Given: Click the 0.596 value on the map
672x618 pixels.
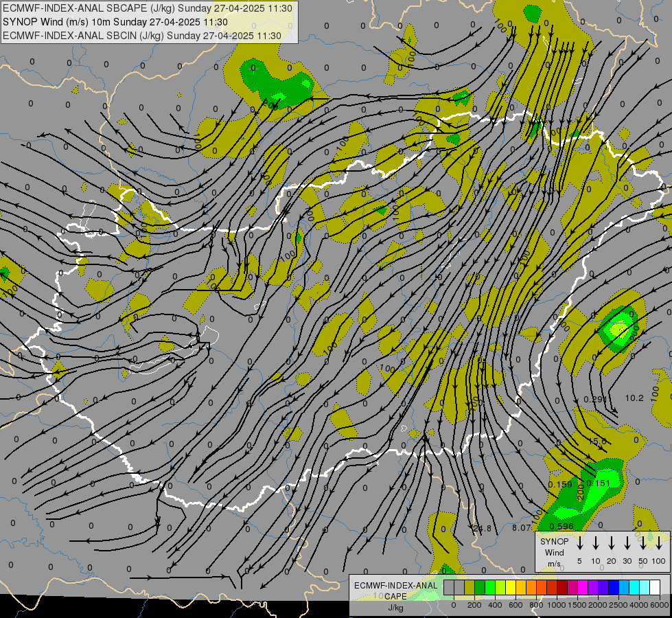Looking at the screenshot, I should point(561,527).
